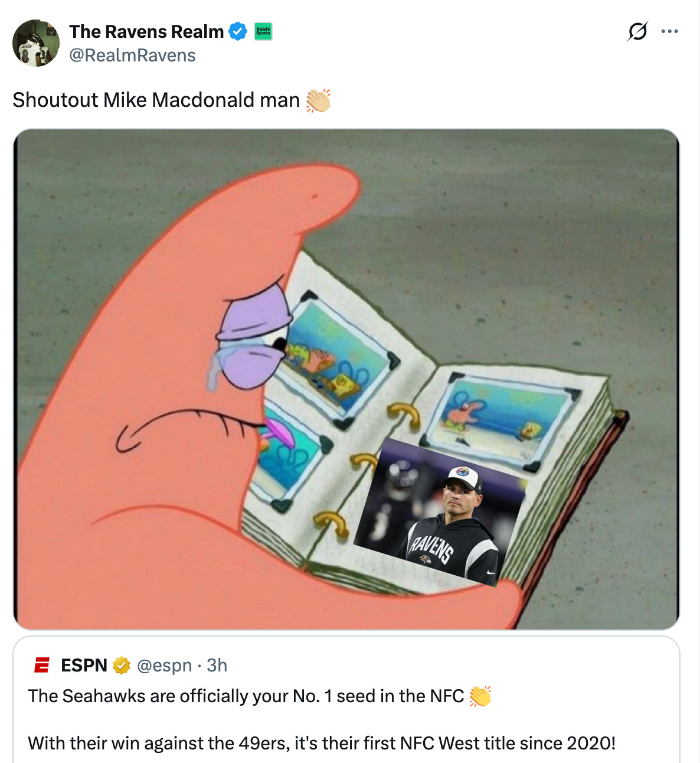Click ESPN's gold verified badge

(x=121, y=666)
